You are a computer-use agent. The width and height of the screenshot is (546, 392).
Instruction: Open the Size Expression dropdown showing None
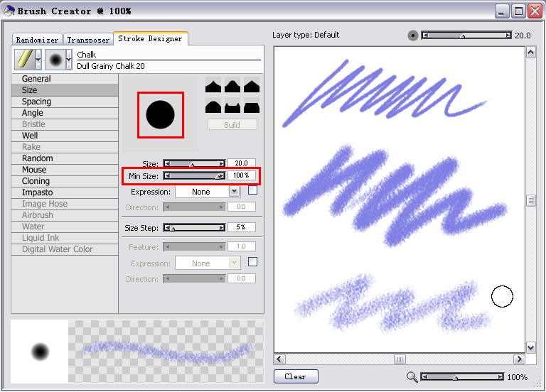(207, 192)
